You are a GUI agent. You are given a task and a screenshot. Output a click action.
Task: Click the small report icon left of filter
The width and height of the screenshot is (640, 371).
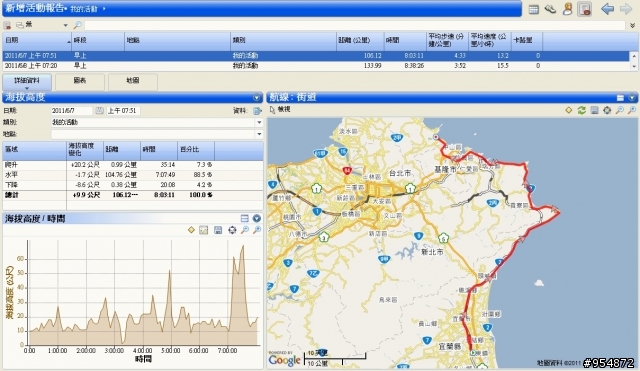(7, 25)
